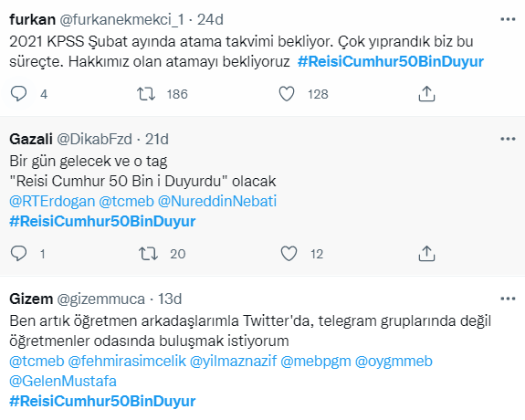
Task: Open more options on Gizem's tweet
Action: (508, 299)
